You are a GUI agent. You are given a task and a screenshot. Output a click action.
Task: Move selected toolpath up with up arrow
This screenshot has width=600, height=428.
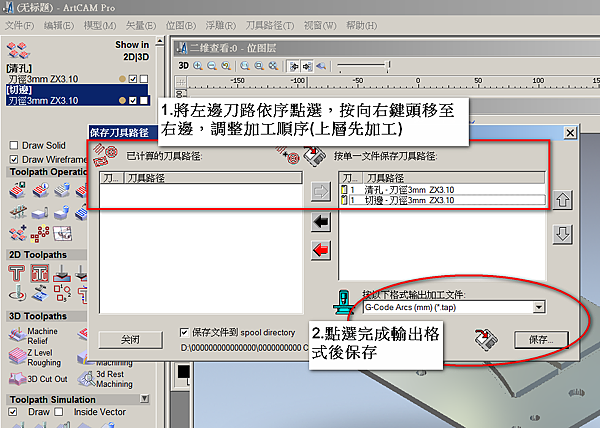click(562, 200)
